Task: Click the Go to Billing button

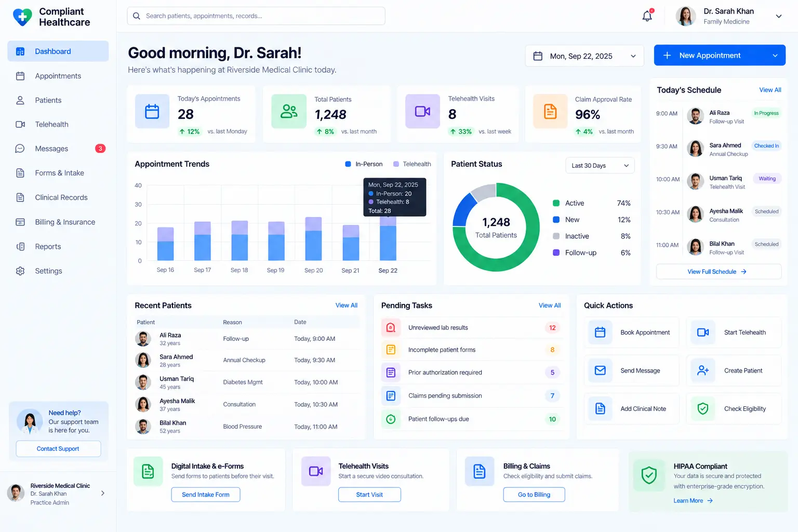Action: click(534, 495)
